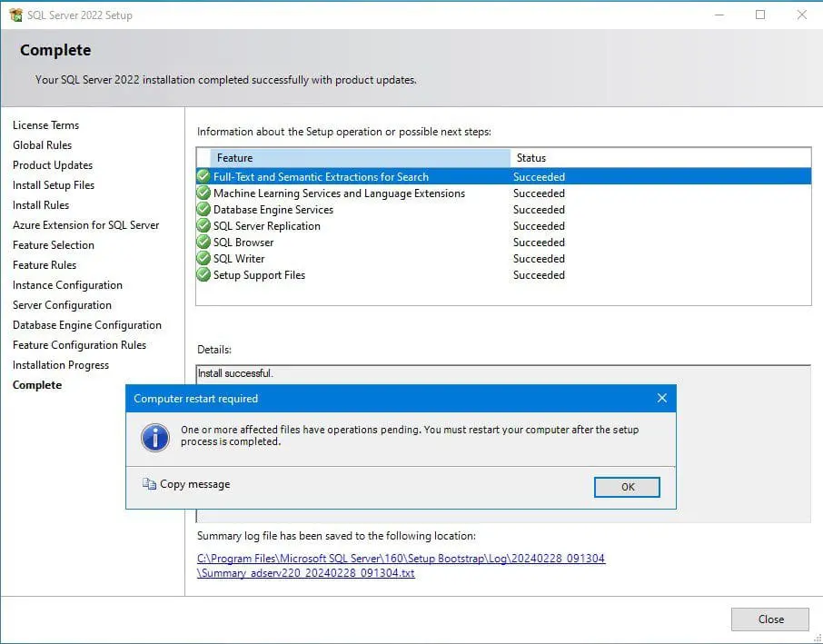Click the check icon beside Machine Learning Services
Viewport: 823px width, 644px height.
point(203,193)
